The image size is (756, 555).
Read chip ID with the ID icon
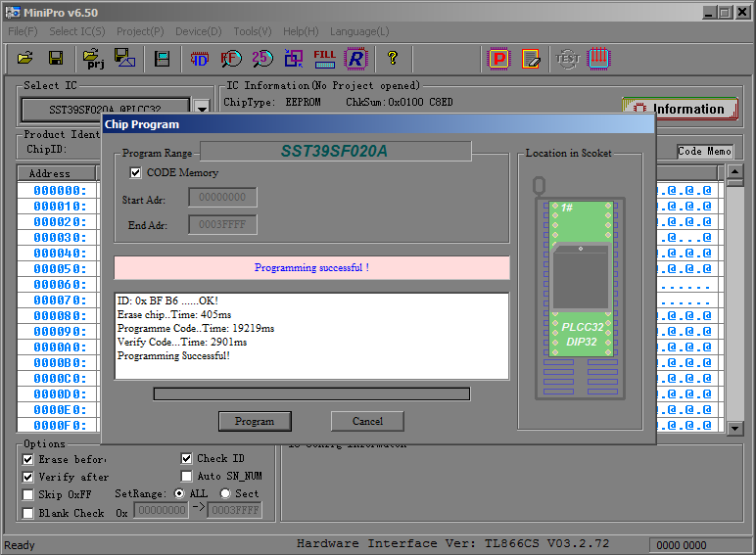tap(200, 59)
